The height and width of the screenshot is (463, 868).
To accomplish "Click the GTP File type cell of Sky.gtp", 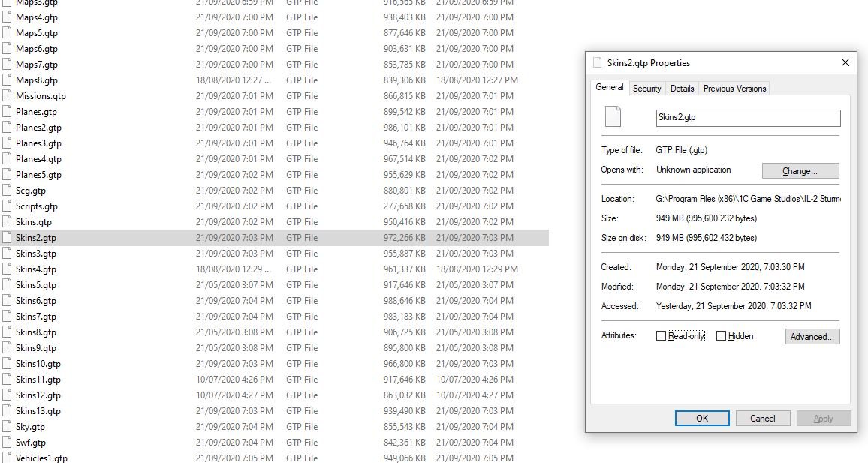I will click(302, 426).
